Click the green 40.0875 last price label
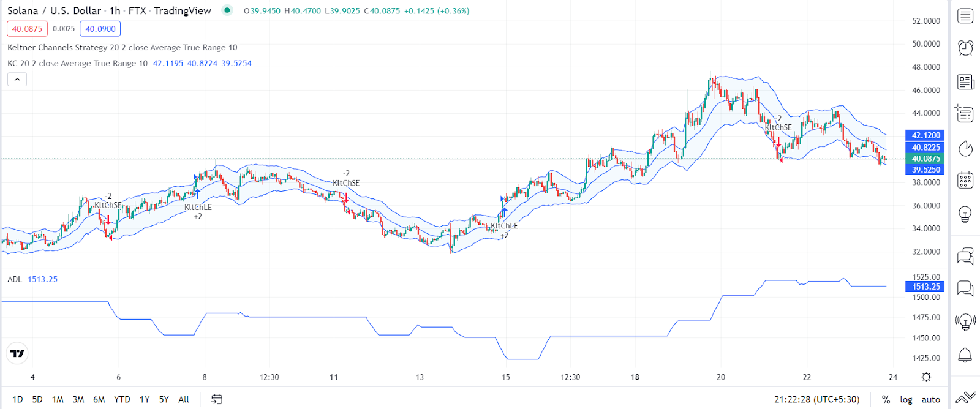This screenshot has width=980, height=409. pyautogui.click(x=925, y=159)
